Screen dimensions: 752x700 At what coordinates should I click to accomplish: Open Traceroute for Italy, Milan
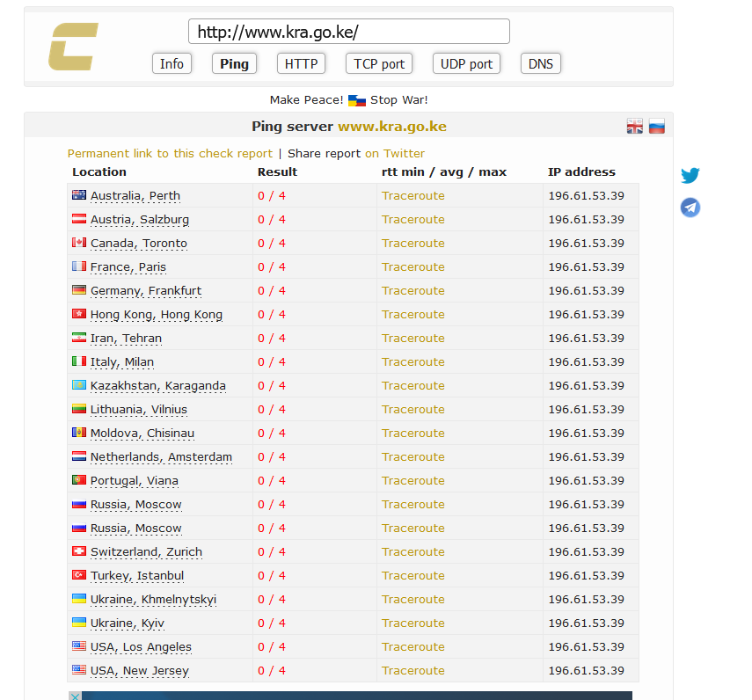413,362
